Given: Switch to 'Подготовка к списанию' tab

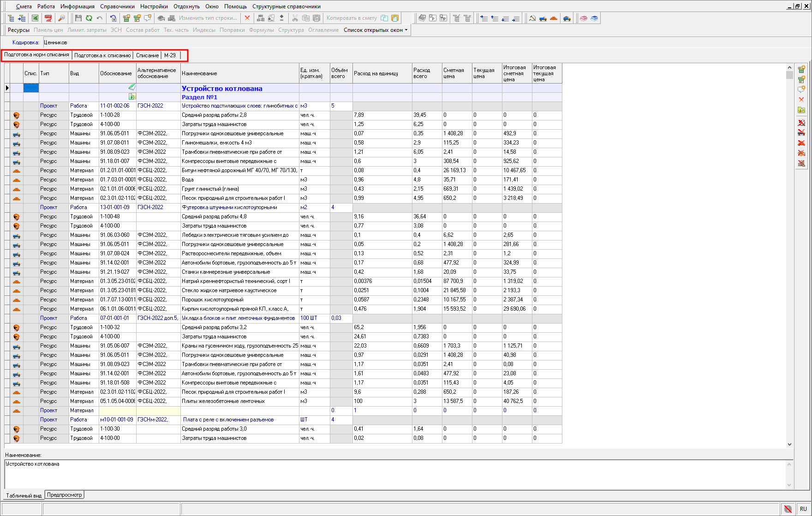Looking at the screenshot, I should (x=102, y=55).
